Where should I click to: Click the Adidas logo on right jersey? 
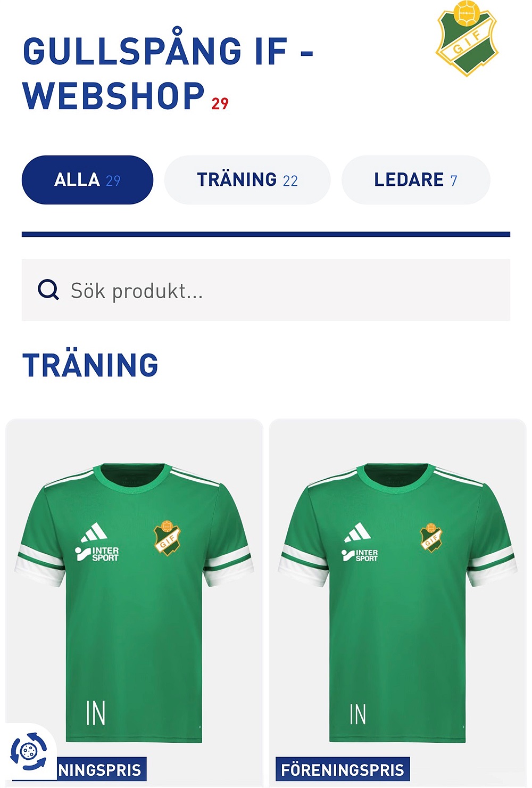tap(358, 533)
